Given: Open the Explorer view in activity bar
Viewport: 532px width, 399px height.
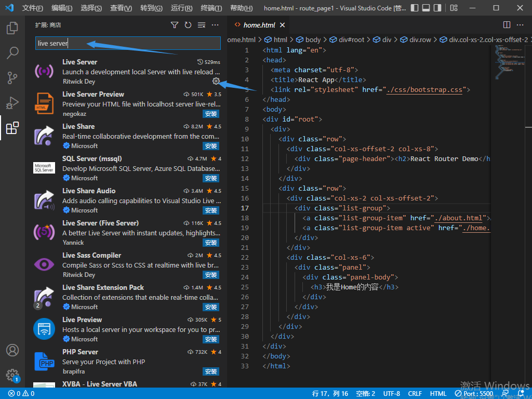Looking at the screenshot, I should [12, 28].
